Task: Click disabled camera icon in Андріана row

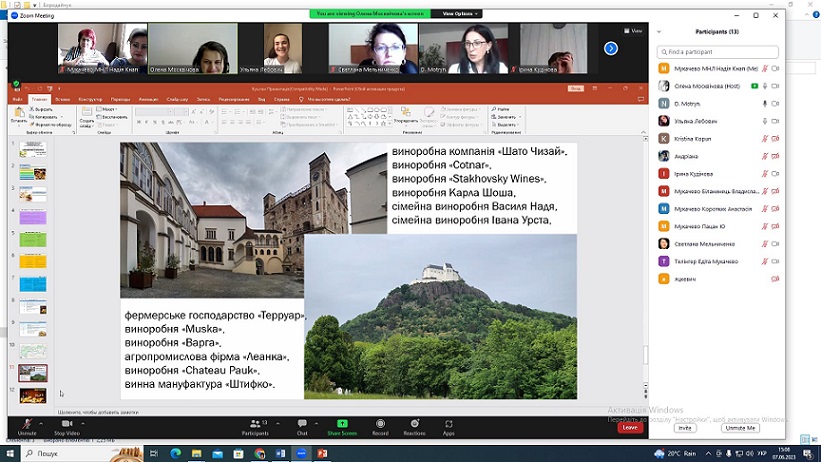Action: [x=775, y=156]
